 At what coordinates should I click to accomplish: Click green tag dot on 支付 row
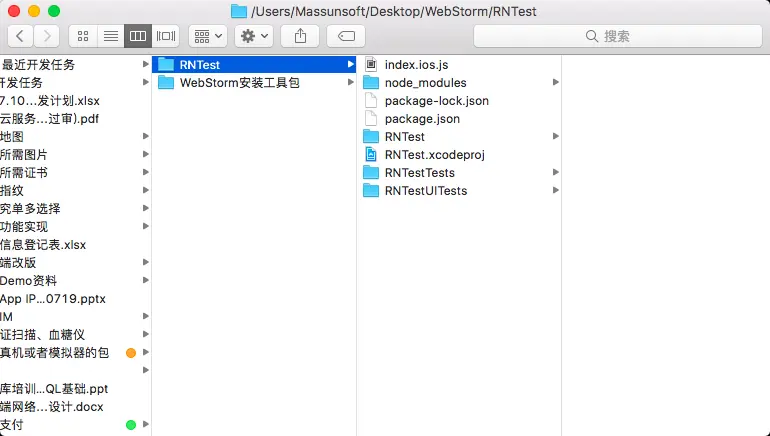[x=131, y=425]
